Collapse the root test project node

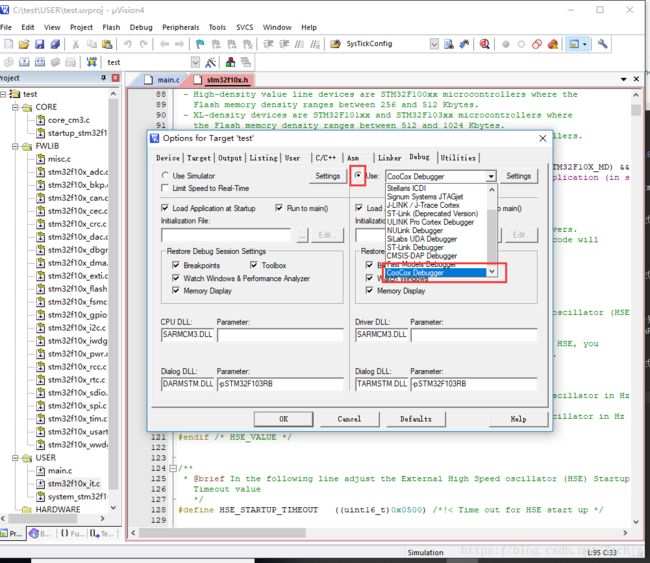(x=2, y=94)
